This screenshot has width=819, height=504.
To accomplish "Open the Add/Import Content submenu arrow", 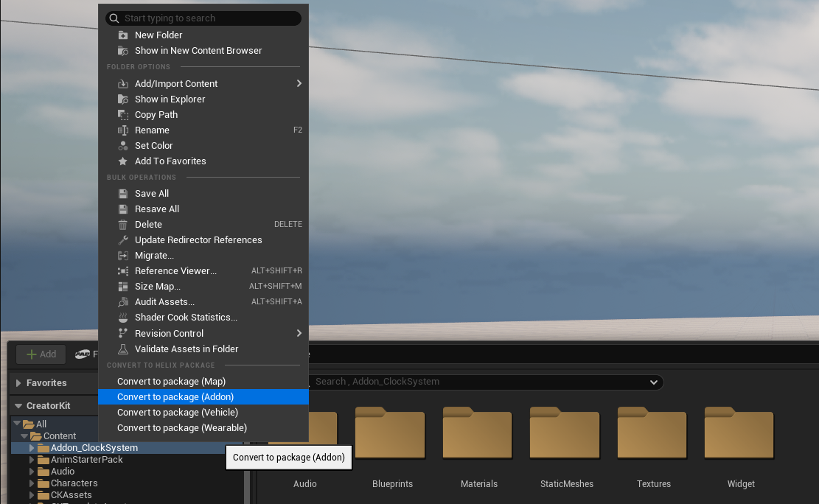I will (x=299, y=84).
